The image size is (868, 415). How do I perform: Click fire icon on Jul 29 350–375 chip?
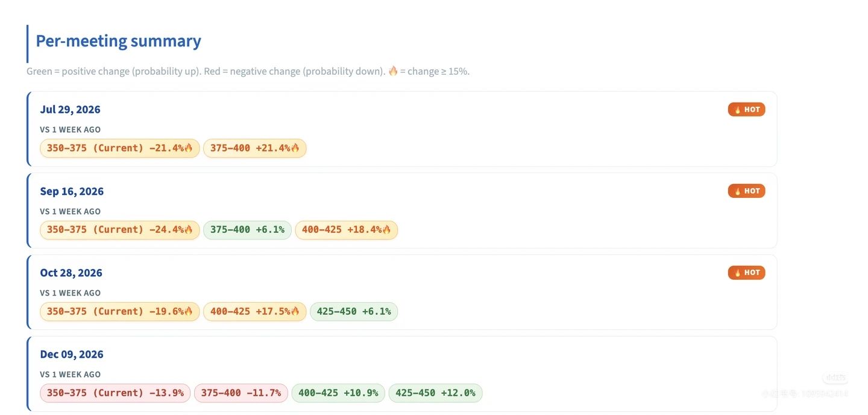pyautogui.click(x=188, y=148)
